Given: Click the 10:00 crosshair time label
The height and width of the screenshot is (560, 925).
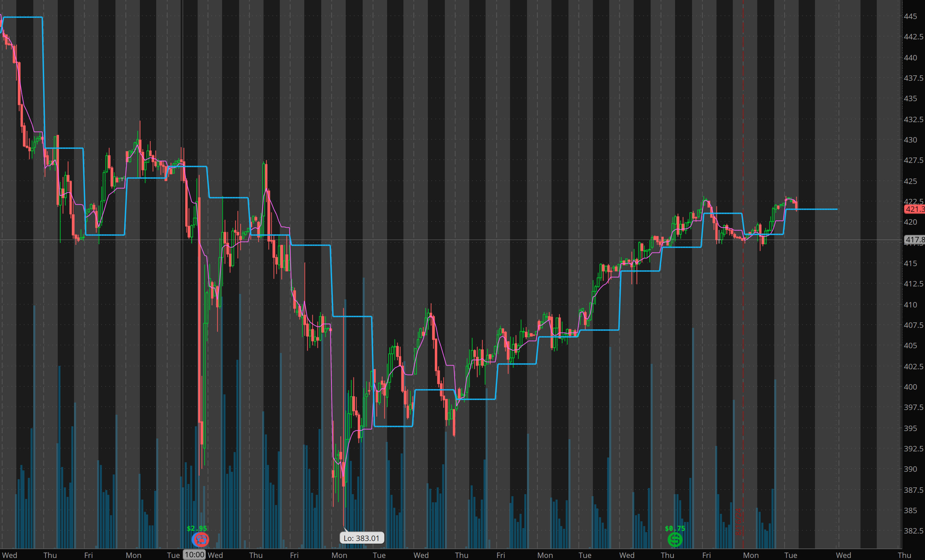Looking at the screenshot, I should coord(194,554).
